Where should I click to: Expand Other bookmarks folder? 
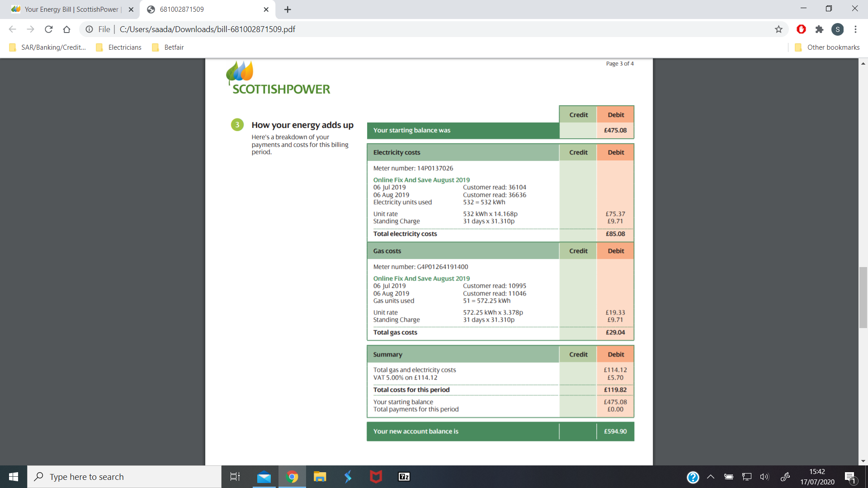[827, 47]
